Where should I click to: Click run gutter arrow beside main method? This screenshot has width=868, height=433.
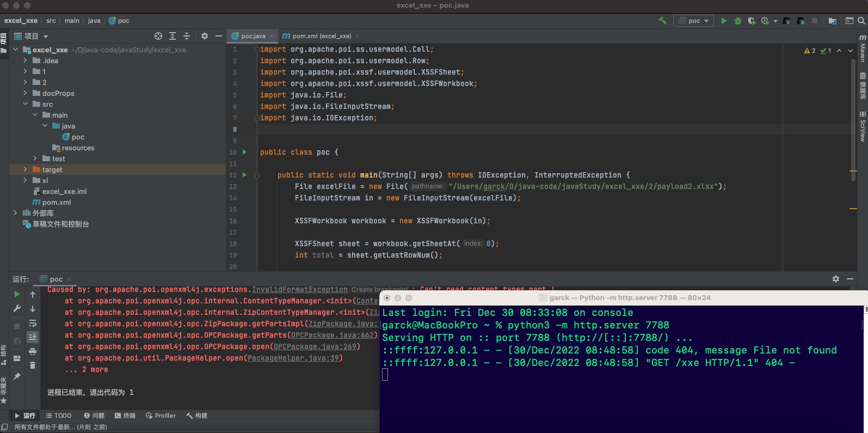[244, 175]
